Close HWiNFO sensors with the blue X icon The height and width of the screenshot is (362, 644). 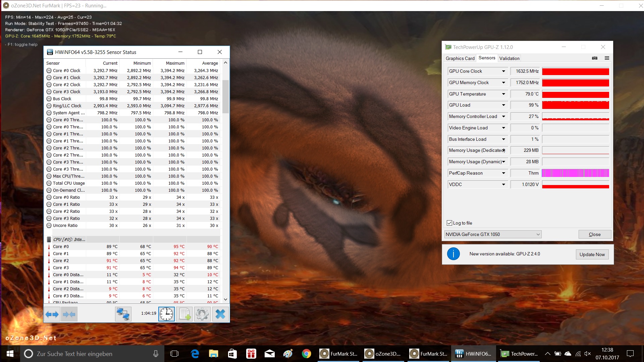(220, 314)
